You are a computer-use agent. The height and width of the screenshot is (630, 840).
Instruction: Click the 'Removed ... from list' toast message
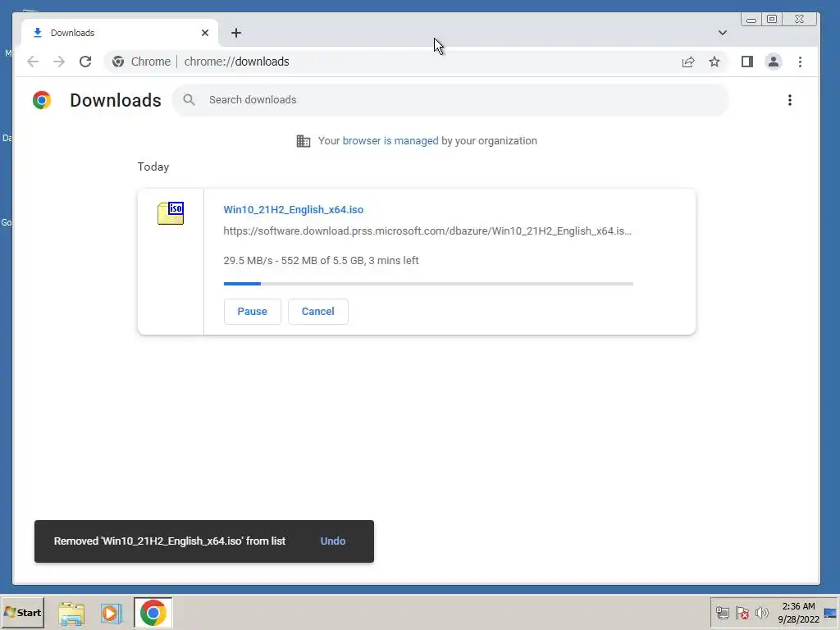170,541
